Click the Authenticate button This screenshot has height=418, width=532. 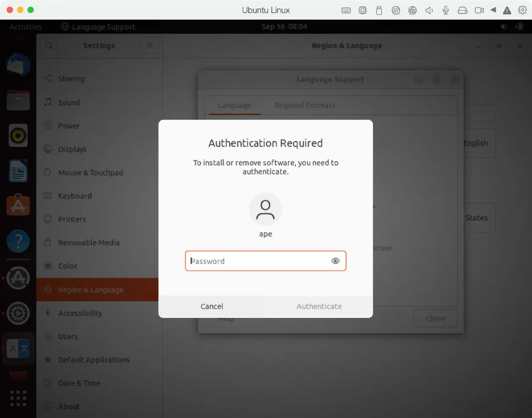[x=319, y=306]
